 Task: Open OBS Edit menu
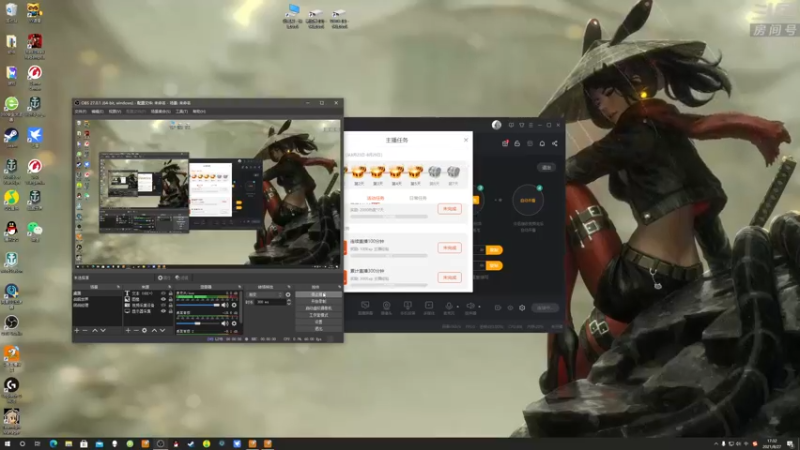[97, 111]
